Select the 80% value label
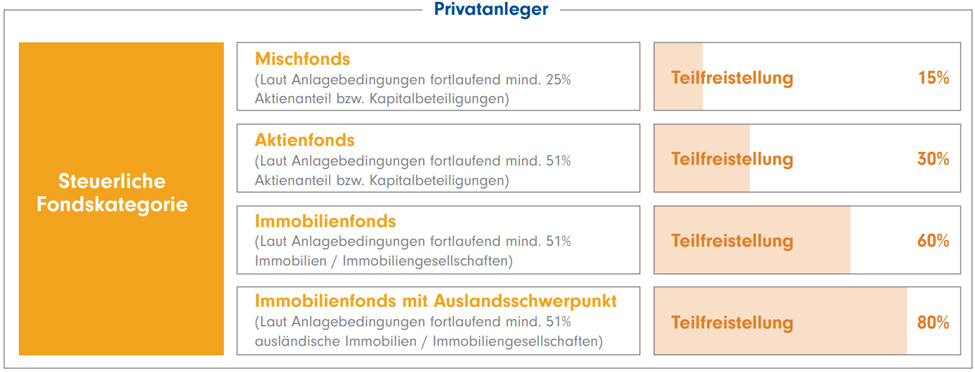The height and width of the screenshot is (372, 975). 933,323
